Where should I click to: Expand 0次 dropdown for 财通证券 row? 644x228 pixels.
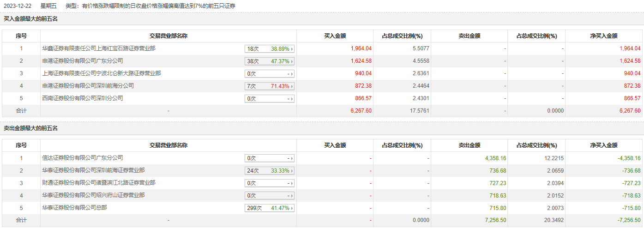(270, 183)
